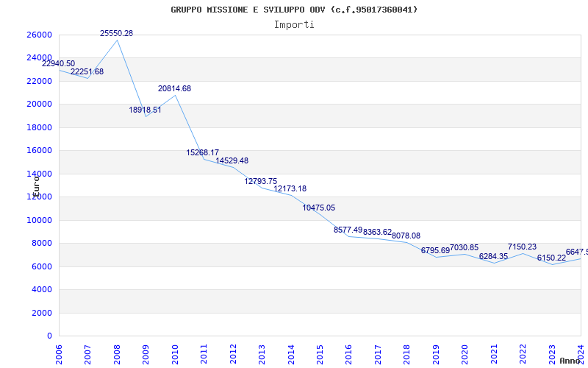Click the 16000 y-axis value
588x368 pixels.
(39, 151)
